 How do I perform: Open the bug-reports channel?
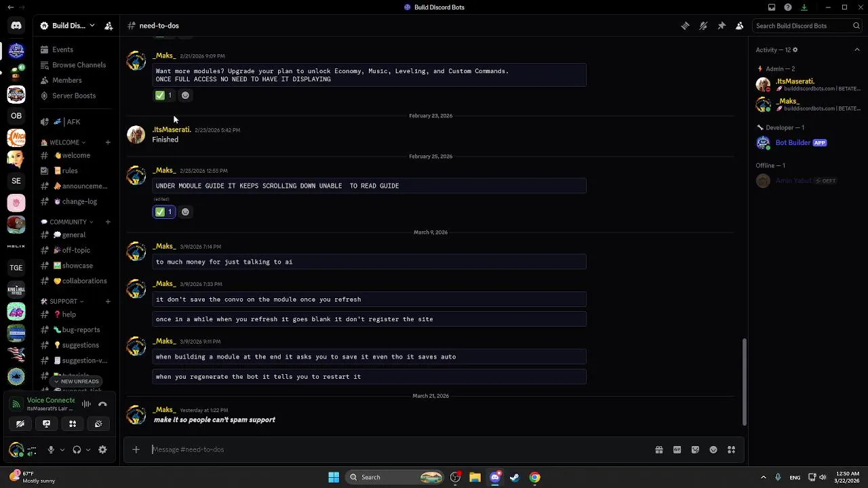75,330
